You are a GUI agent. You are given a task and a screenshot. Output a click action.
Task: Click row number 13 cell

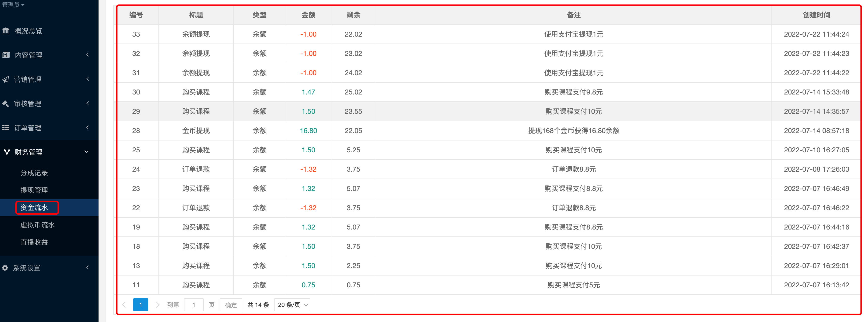136,266
